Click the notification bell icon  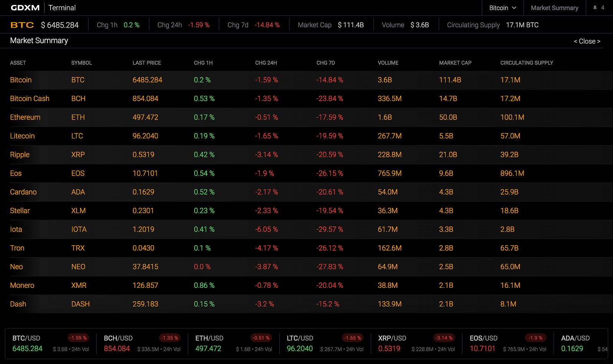click(595, 8)
